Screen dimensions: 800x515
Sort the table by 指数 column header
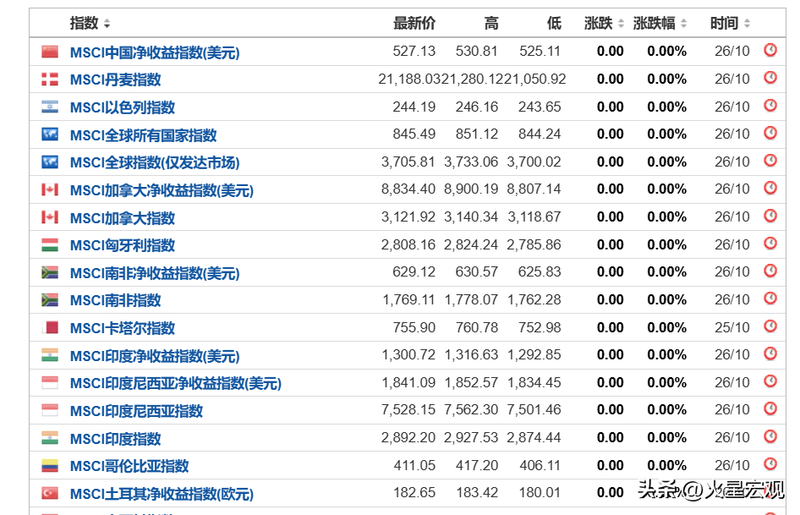[90, 23]
